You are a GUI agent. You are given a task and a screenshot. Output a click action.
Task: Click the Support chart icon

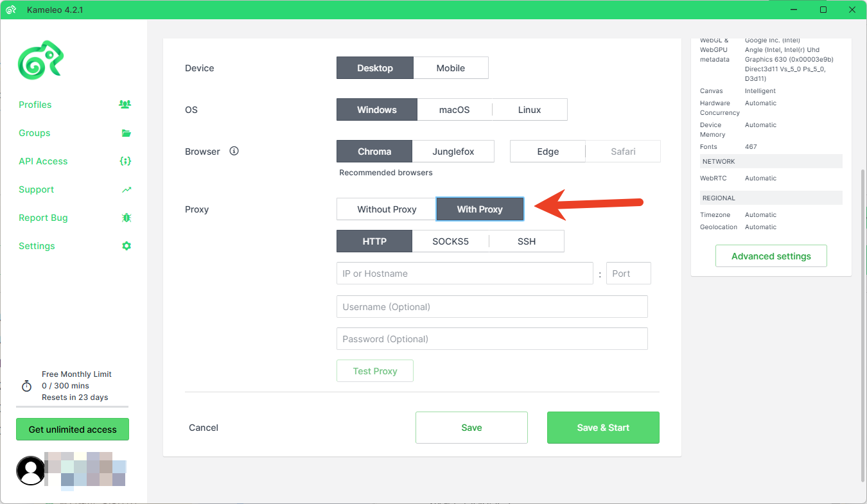point(127,189)
